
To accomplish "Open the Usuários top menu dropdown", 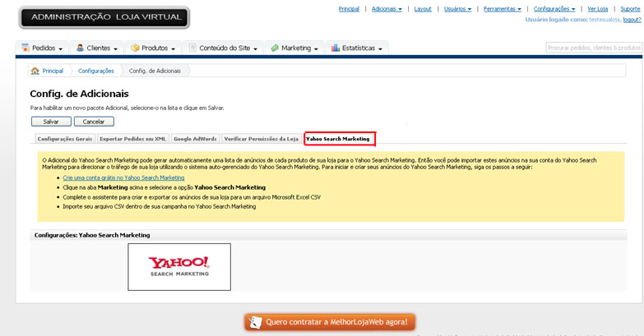I will pos(457,8).
